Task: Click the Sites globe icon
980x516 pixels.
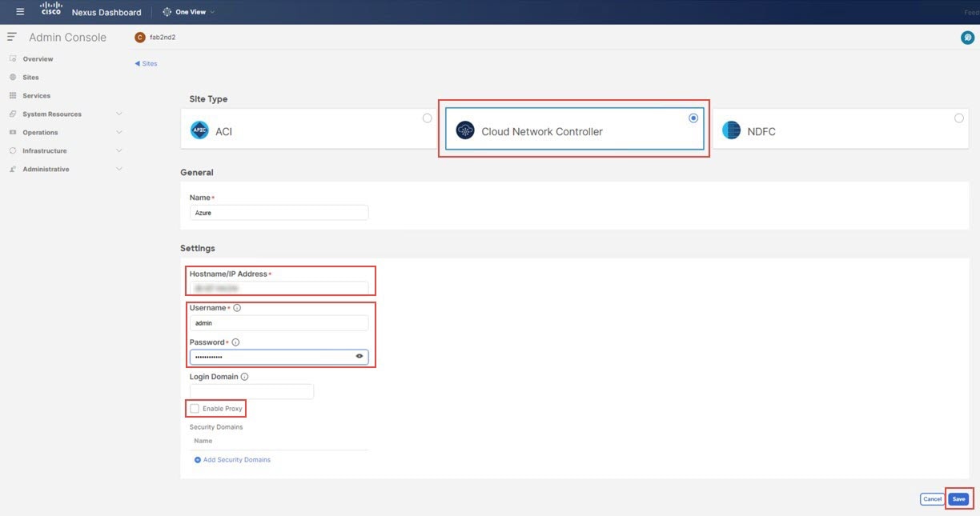Action: coord(13,78)
